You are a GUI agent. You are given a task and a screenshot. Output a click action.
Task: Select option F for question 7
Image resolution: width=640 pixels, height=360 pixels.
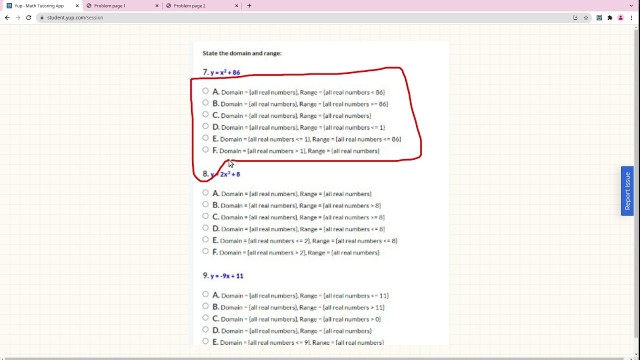(x=205, y=150)
